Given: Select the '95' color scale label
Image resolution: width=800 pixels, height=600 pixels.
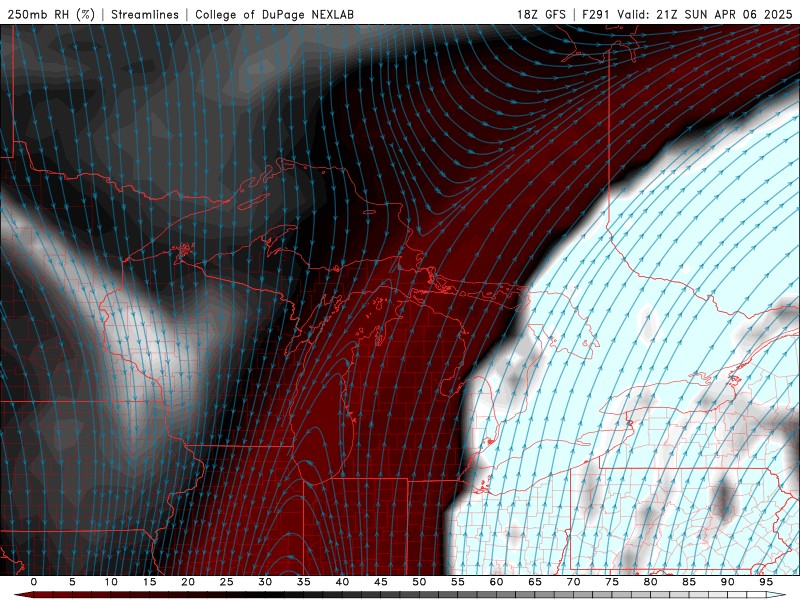Looking at the screenshot, I should click(x=766, y=582).
